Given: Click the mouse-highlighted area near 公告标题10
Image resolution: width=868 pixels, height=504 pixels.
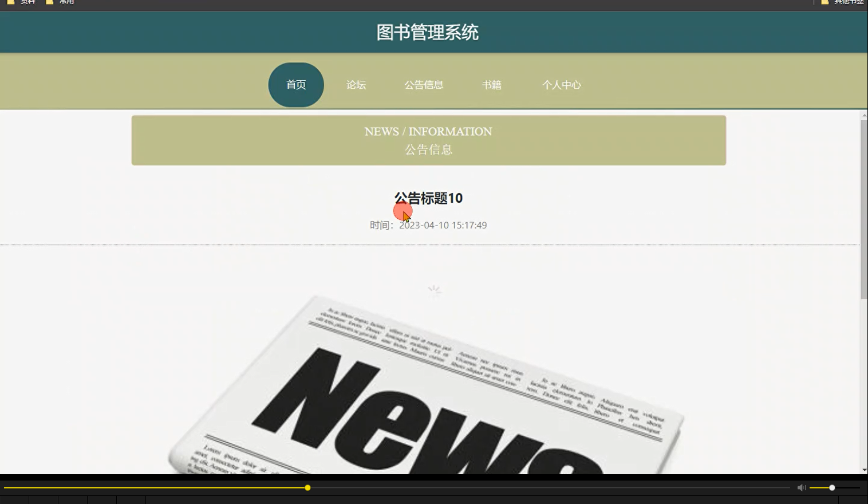Looking at the screenshot, I should [403, 212].
